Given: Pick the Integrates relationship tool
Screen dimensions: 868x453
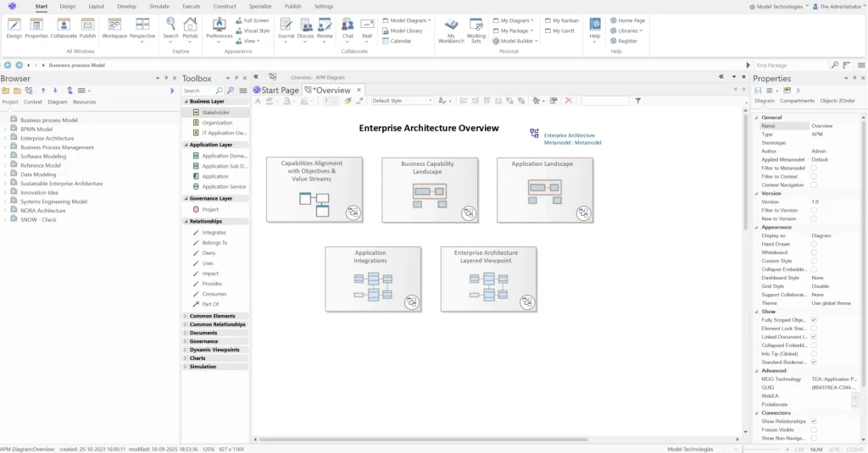Looking at the screenshot, I should pyautogui.click(x=214, y=233).
